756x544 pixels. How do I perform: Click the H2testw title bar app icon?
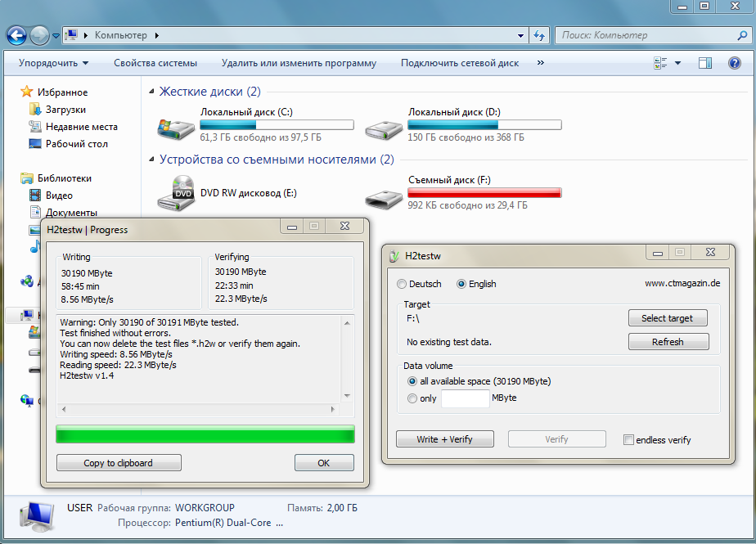(394, 256)
